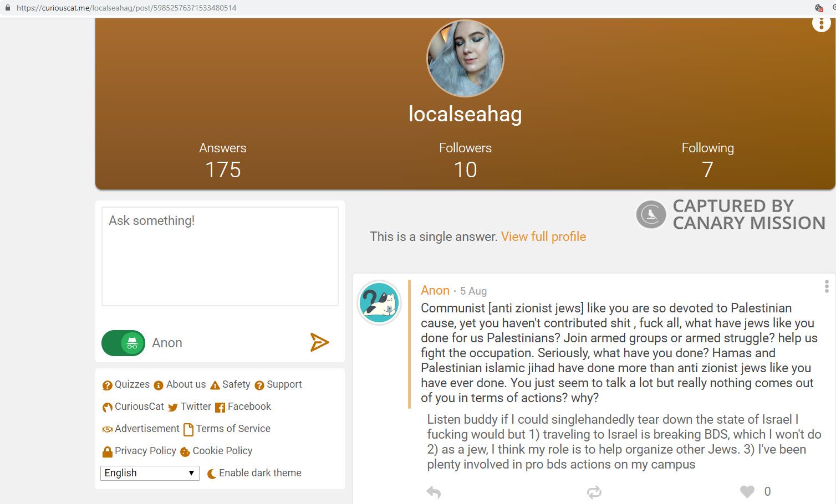Click the localseahag profile picture

point(465,59)
